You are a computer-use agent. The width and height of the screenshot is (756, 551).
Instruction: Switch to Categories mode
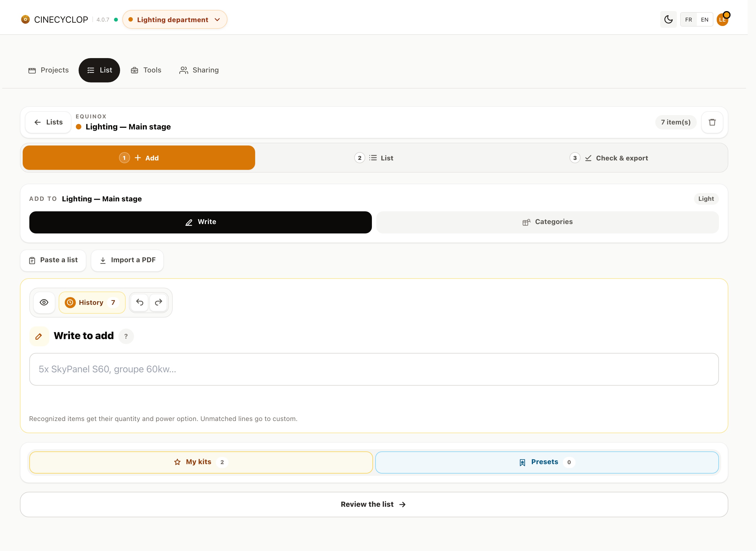(547, 222)
